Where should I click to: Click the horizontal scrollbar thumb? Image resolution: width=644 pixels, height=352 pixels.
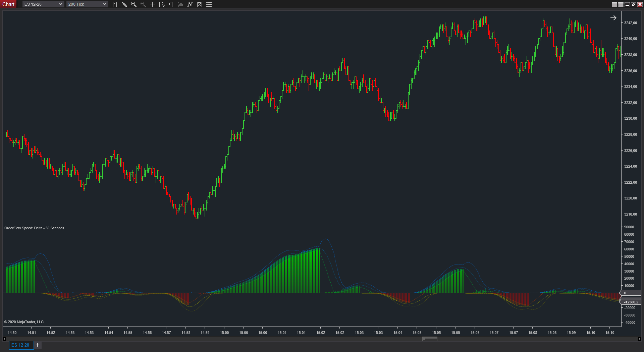(430, 339)
